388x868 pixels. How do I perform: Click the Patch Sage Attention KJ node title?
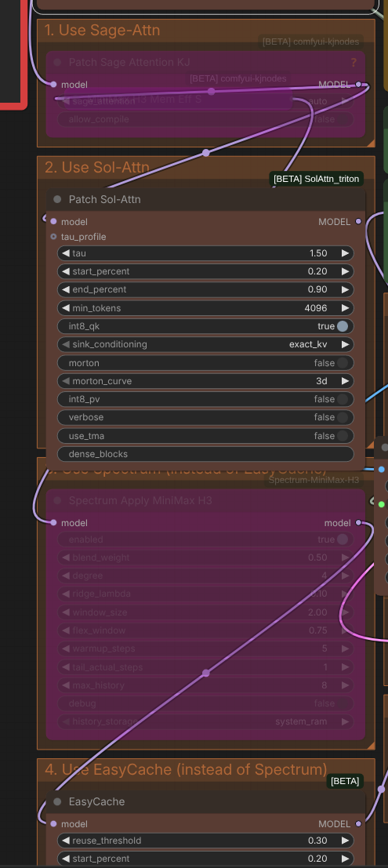[129, 63]
